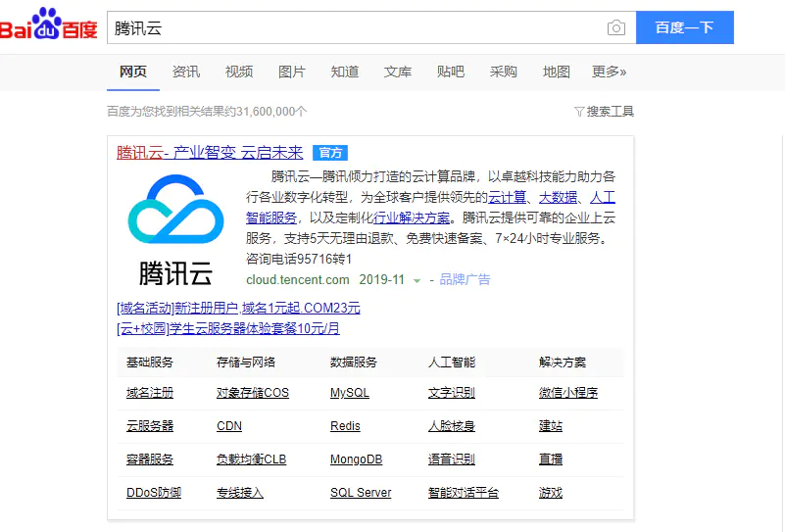Switch to the 资讯 tab
The width and height of the screenshot is (785, 532).
click(186, 73)
